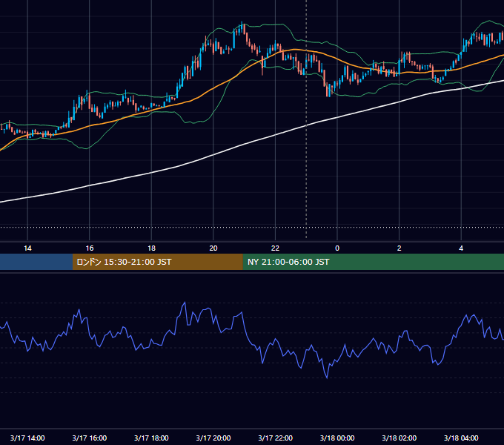Image resolution: width=504 pixels, height=445 pixels.
Task: Click the hour label 16 on price chart axis
Action: tap(90, 248)
